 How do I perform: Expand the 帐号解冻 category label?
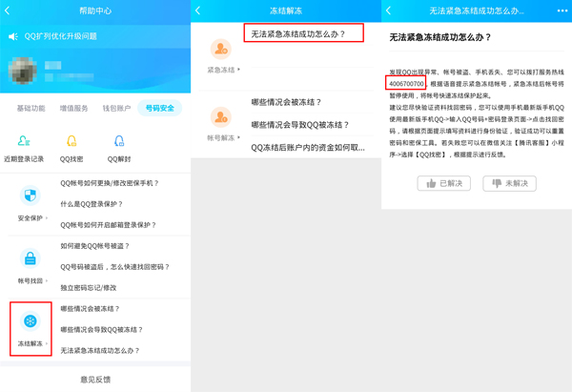(224, 138)
